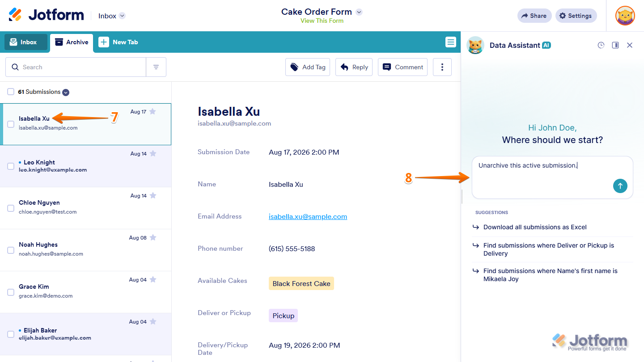Screen dimensions: 644x362
Task: Select Leo Knight's checkbox
Action: tap(11, 166)
